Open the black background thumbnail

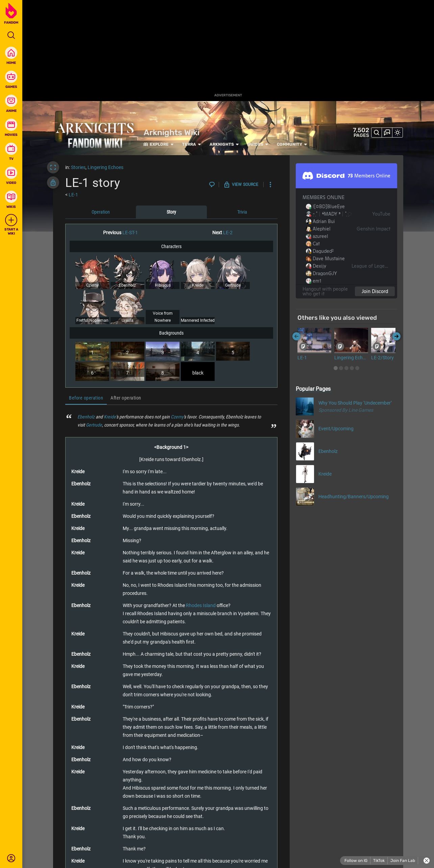(x=198, y=371)
